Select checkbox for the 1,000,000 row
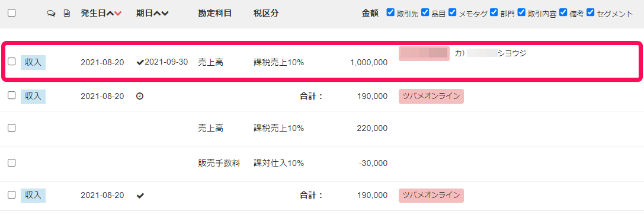This screenshot has height=214, width=644. [12, 62]
